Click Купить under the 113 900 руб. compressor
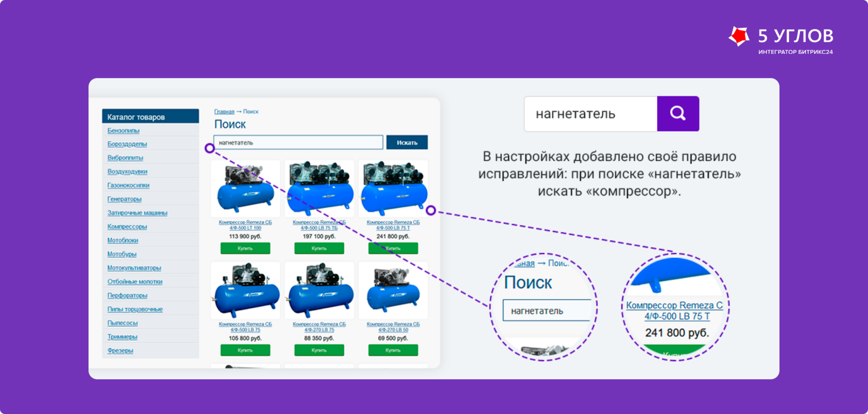 click(245, 249)
